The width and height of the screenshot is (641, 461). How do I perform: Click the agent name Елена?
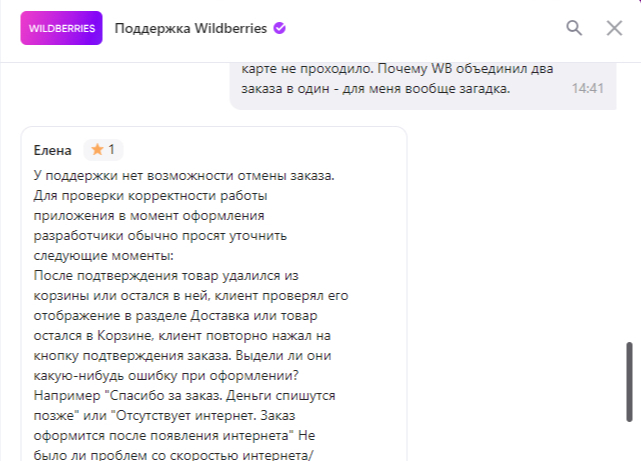coord(52,150)
